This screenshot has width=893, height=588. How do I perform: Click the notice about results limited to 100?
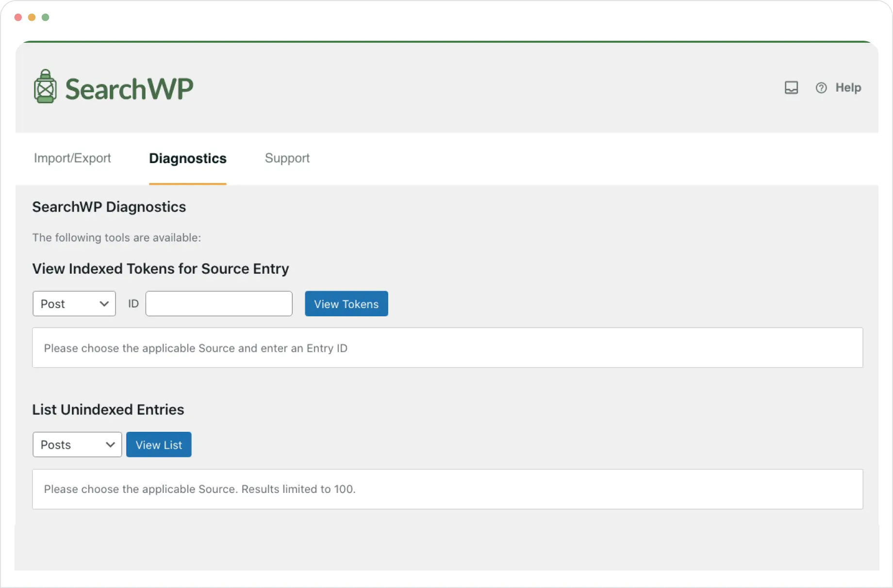click(199, 489)
